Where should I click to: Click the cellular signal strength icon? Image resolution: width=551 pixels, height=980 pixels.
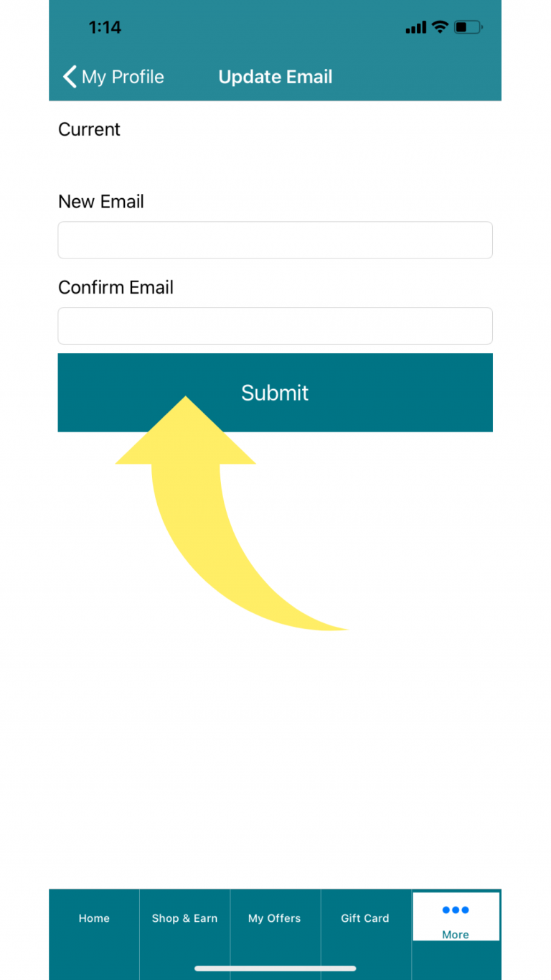[415, 28]
